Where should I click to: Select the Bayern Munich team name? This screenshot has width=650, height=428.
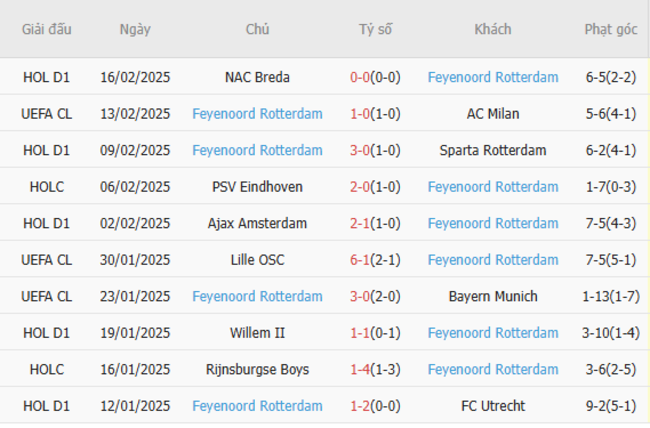click(493, 296)
